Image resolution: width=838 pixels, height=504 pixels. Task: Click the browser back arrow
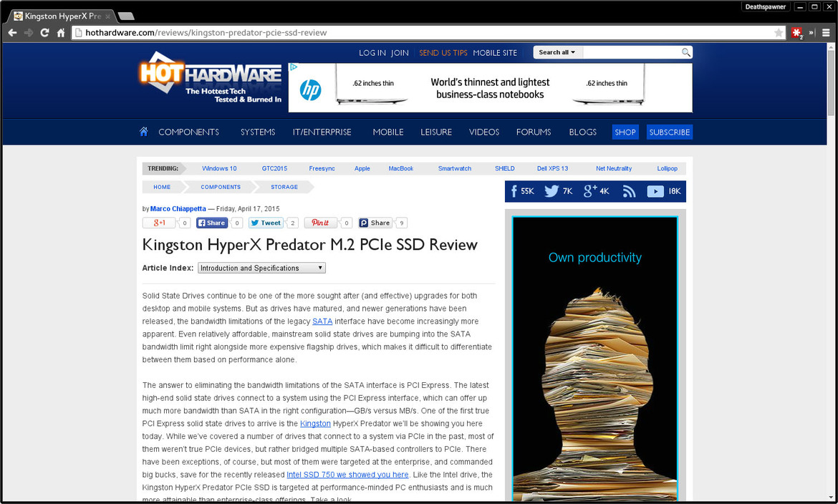(12, 33)
